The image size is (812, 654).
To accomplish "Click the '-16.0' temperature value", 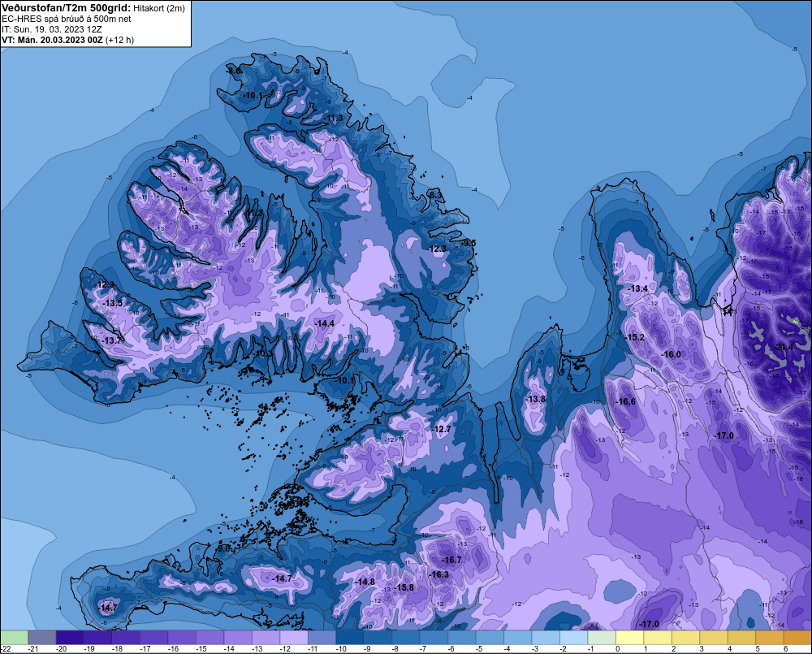I will (672, 354).
